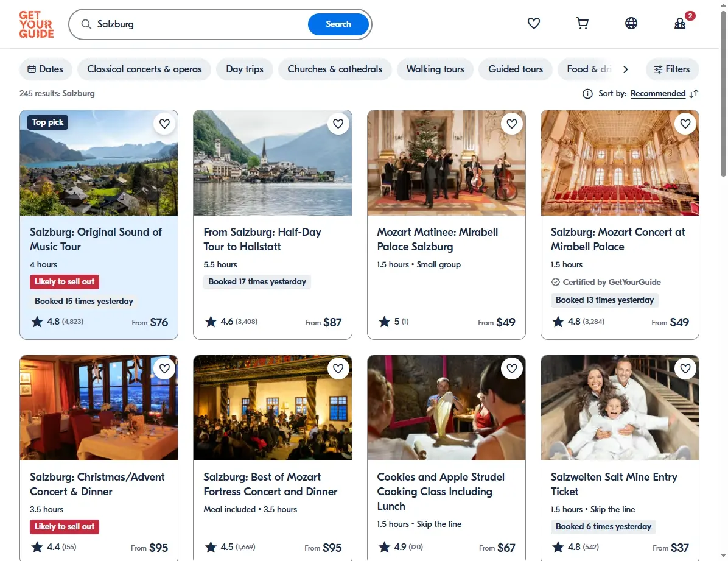
Task: Open language and currency globe icon
Action: (631, 23)
